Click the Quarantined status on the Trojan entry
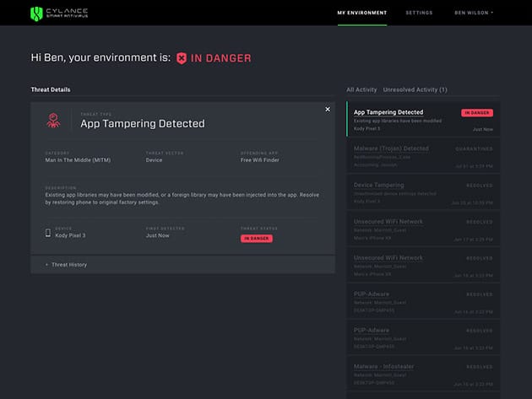Screen dimensions: 532x399 [476, 148]
